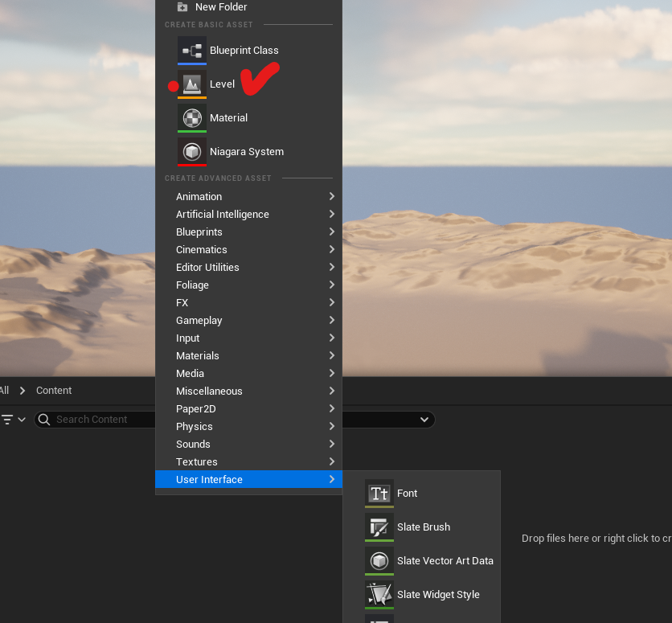Expand the Editor Utilities submenu
The height and width of the screenshot is (623, 672).
[x=248, y=268]
